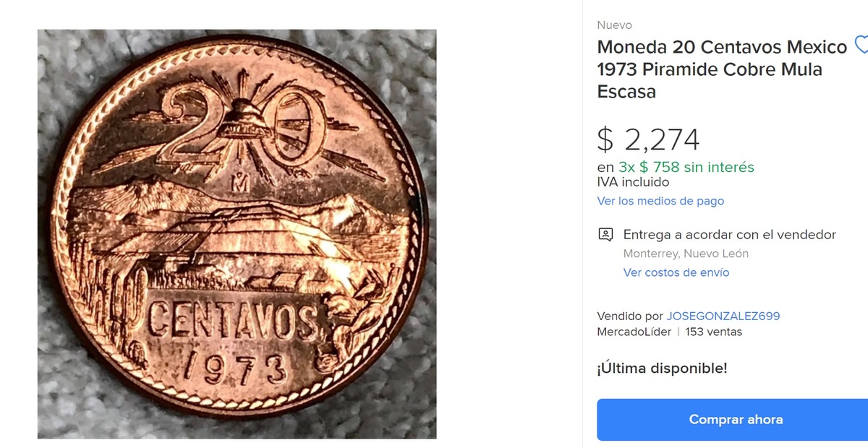The height and width of the screenshot is (448, 868).
Task: Click the $ 2,274 price
Action: tap(649, 139)
